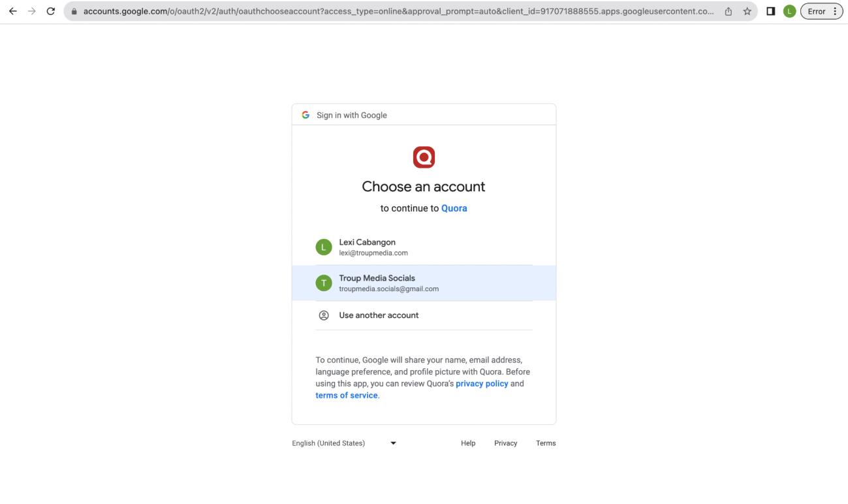Image resolution: width=848 pixels, height=504 pixels.
Task: Open the terms of service link
Action: click(346, 396)
